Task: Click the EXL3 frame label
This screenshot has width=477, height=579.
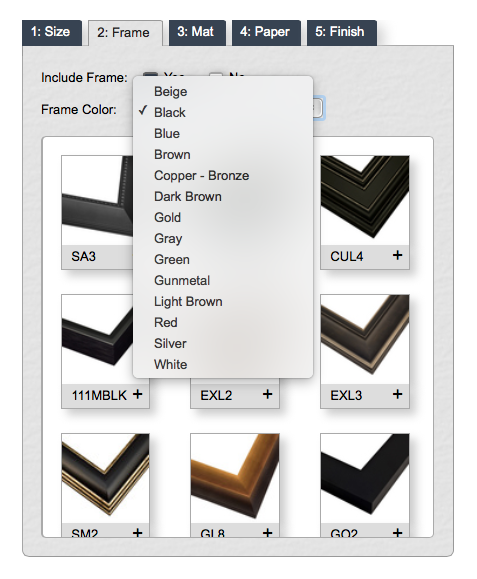Action: pos(346,395)
